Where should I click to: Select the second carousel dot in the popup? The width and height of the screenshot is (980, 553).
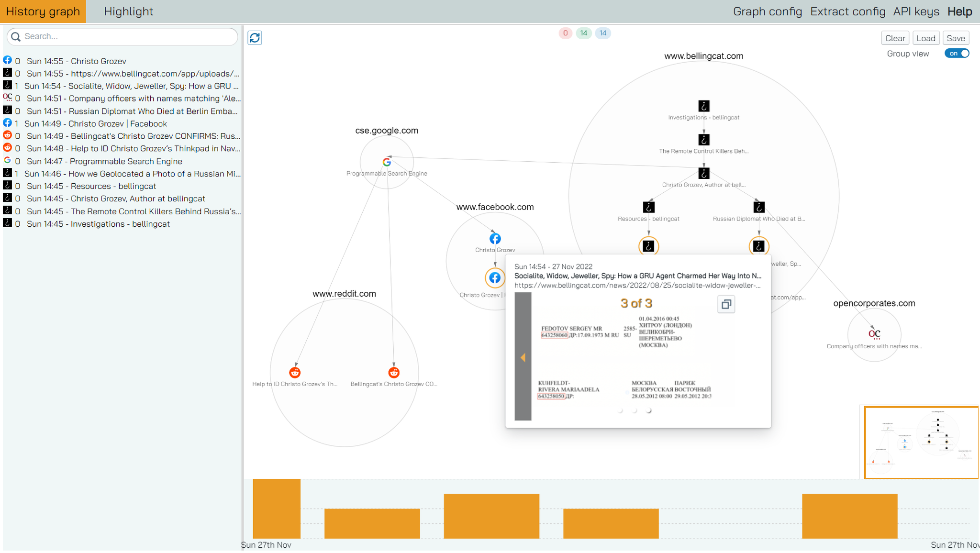point(635,410)
